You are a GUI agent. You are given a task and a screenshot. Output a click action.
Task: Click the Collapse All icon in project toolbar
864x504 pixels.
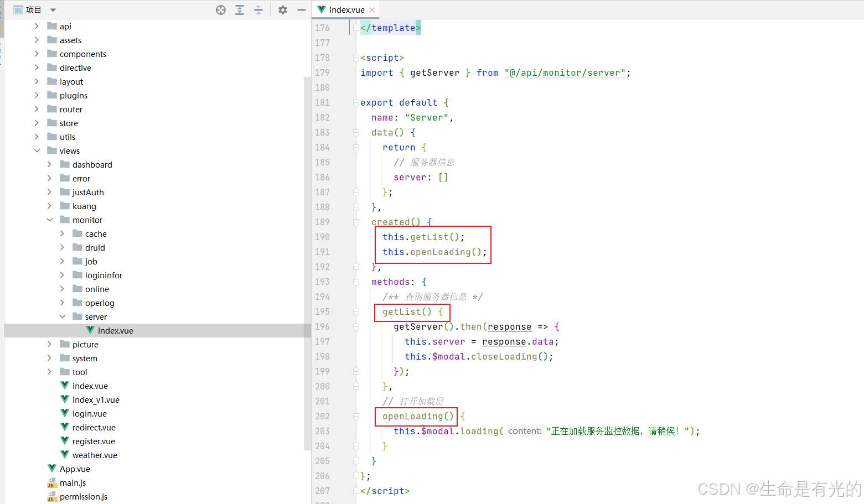click(x=258, y=10)
